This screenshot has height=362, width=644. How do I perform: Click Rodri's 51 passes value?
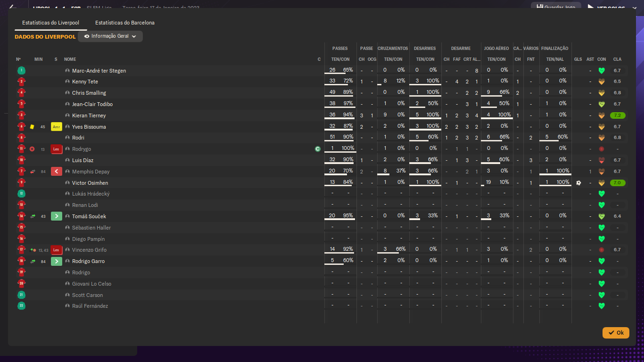[x=332, y=137]
